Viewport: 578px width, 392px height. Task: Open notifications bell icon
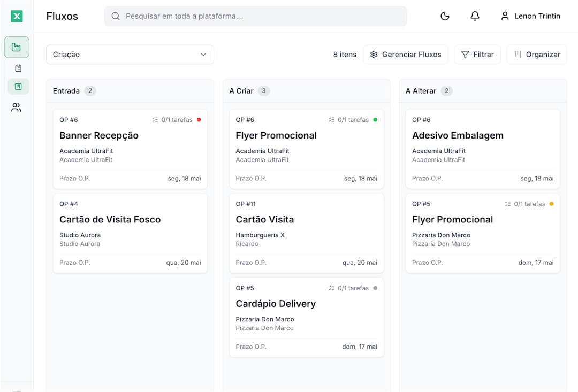coord(475,16)
